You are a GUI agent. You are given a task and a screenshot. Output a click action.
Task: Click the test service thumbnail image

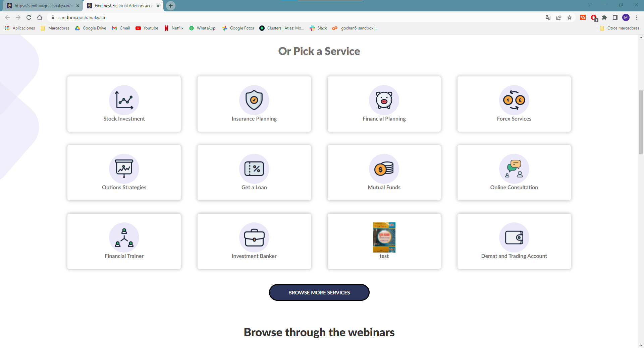coord(384,237)
